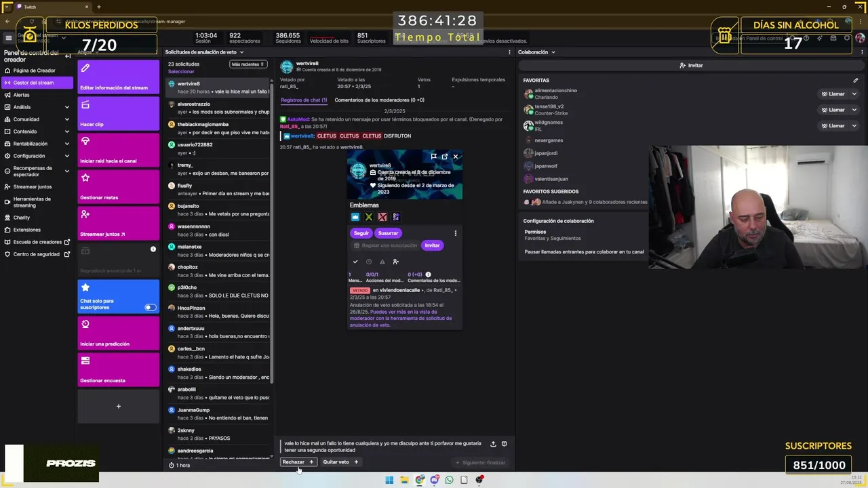Viewport: 868px width, 488px height.
Task: Open Windows Start menu in taskbar
Action: 389,480
